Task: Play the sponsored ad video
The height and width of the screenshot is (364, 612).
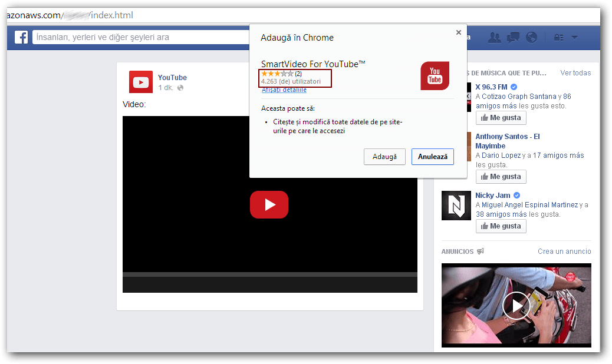Action: click(x=516, y=306)
